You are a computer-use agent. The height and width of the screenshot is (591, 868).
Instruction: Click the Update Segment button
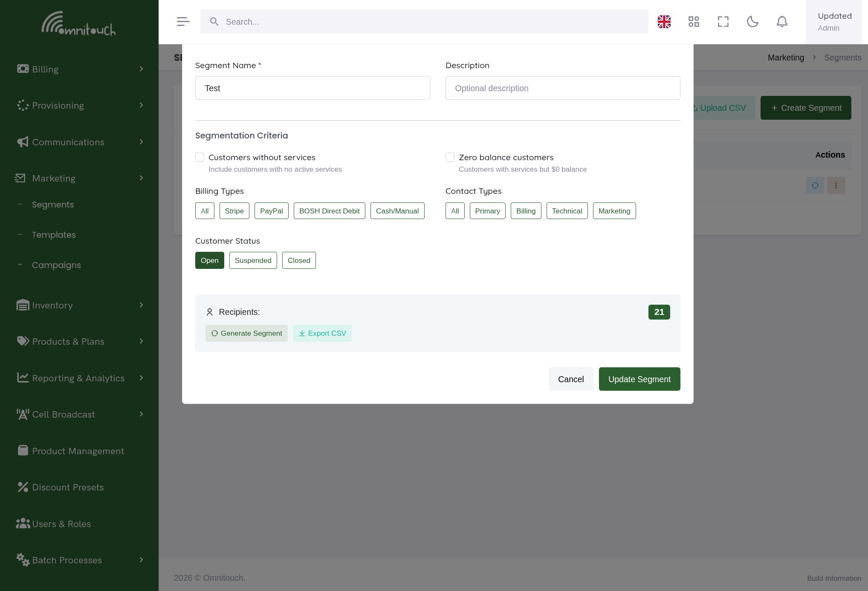(639, 379)
